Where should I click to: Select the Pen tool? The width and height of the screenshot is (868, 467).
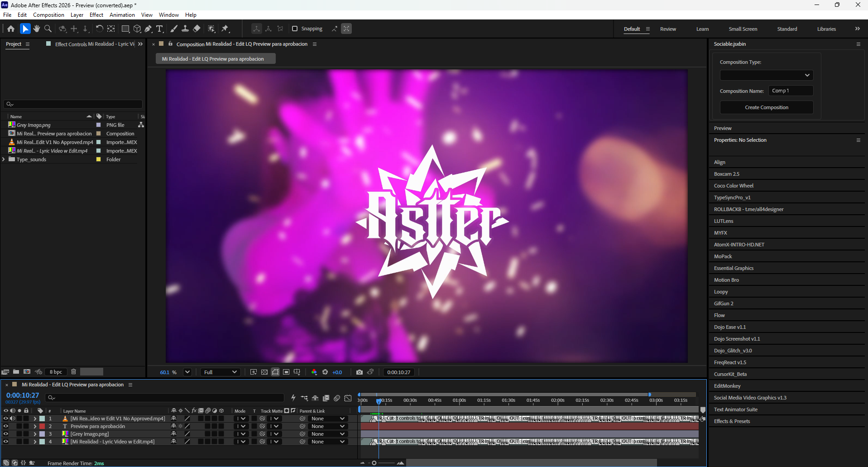pyautogui.click(x=148, y=29)
